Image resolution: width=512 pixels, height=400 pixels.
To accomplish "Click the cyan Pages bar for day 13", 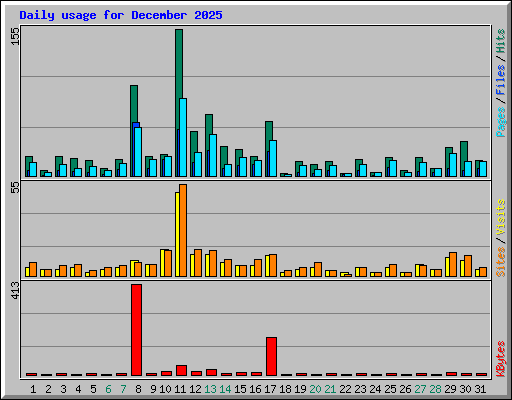I will pyautogui.click(x=213, y=155).
